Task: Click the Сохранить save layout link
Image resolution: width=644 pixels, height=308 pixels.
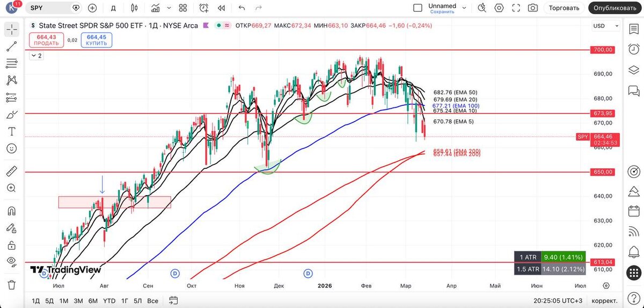Action: click(442, 12)
